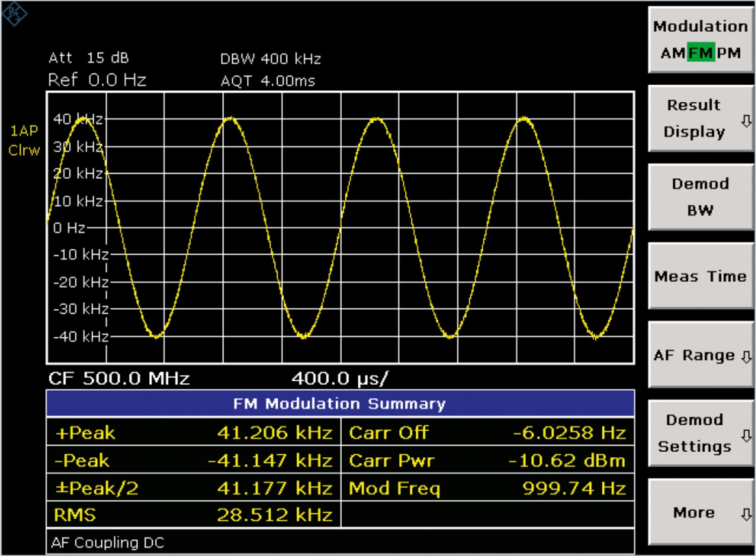Expand the Result Display submenu
The height and width of the screenshot is (556, 756).
[x=700, y=118]
